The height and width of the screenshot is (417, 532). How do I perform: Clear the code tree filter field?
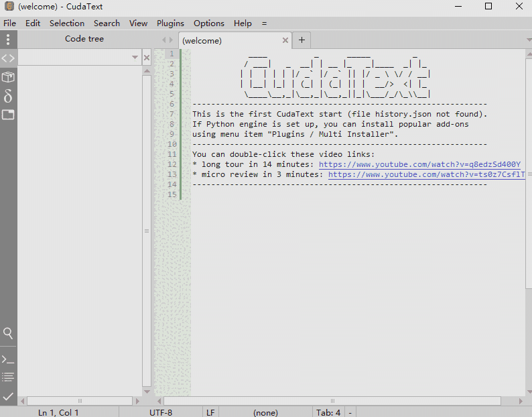point(147,58)
